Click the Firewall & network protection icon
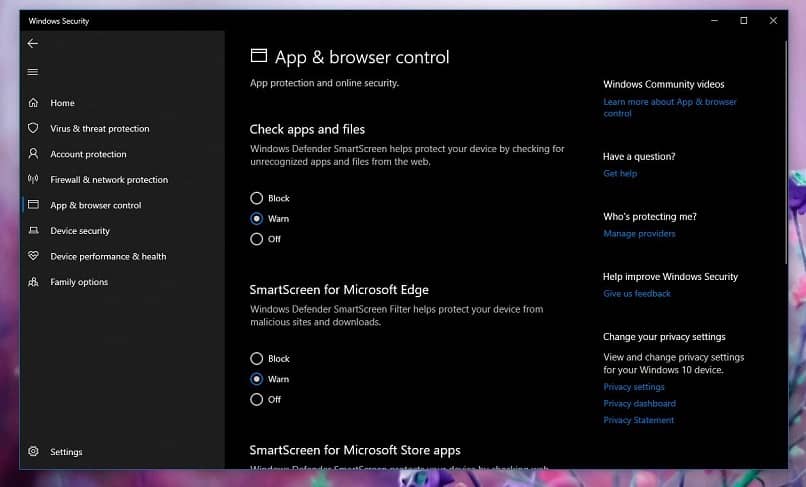The image size is (806, 487). (33, 180)
